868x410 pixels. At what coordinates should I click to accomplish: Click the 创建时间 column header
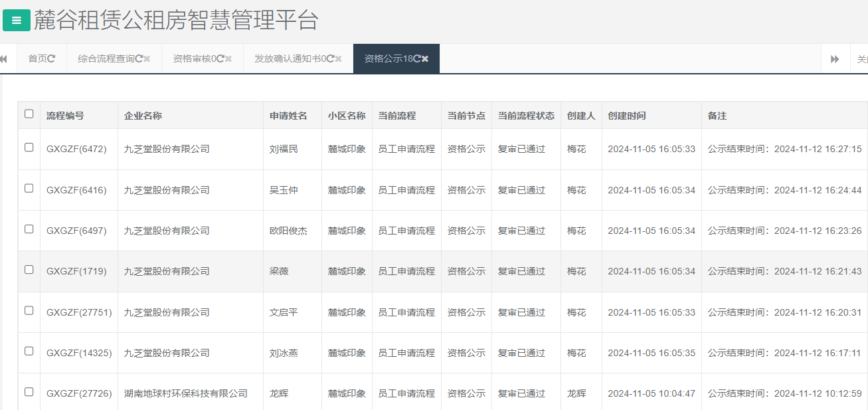point(628,115)
